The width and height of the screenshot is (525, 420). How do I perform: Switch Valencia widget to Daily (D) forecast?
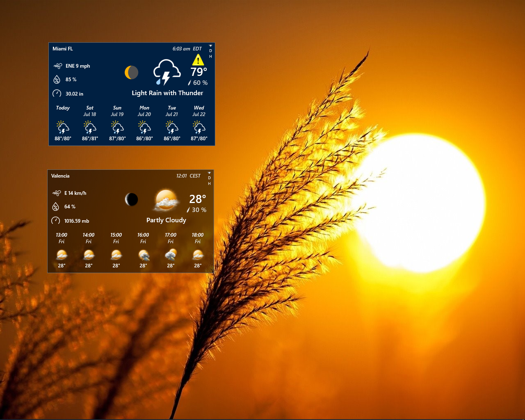[209, 178]
